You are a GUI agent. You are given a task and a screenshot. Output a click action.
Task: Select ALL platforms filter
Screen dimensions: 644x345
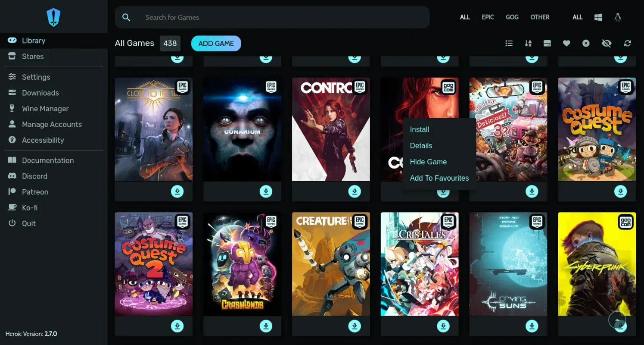pyautogui.click(x=577, y=17)
